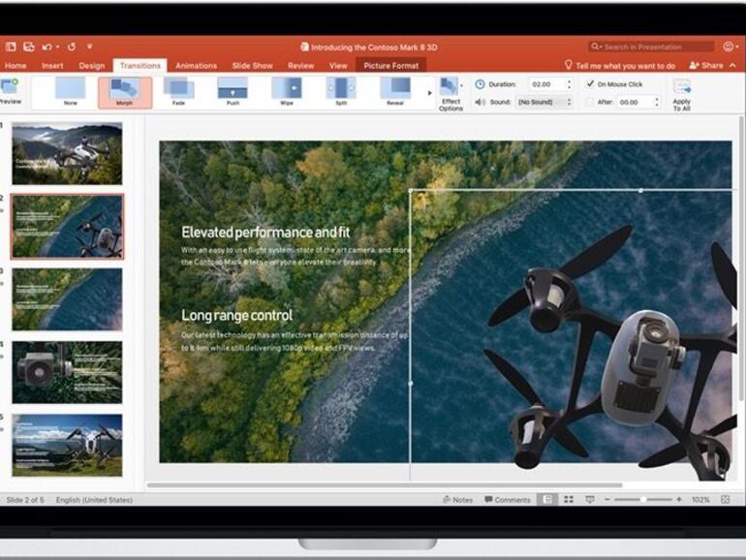Select the Fade transition
The height and width of the screenshot is (560, 746).
click(178, 91)
